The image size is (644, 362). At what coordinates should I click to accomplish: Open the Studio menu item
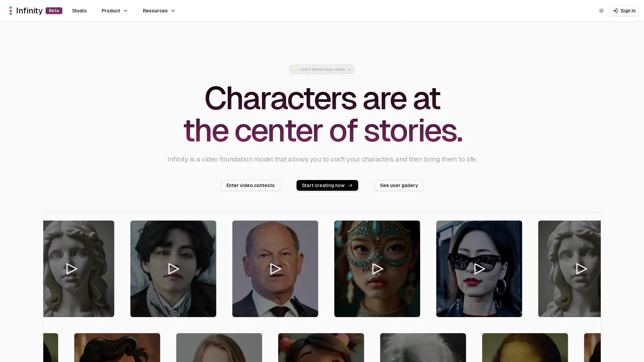pos(79,11)
